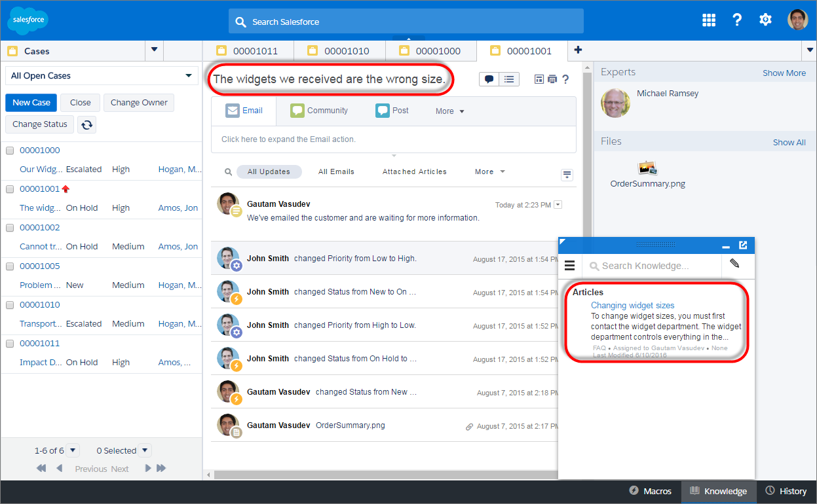Open the Selected count dropdown
Screen dimensions: 817x504
(x=145, y=450)
